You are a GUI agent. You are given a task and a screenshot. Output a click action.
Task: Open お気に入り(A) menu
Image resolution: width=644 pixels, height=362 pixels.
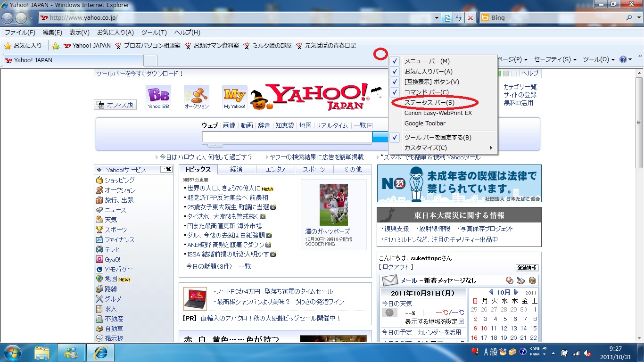[x=116, y=33]
